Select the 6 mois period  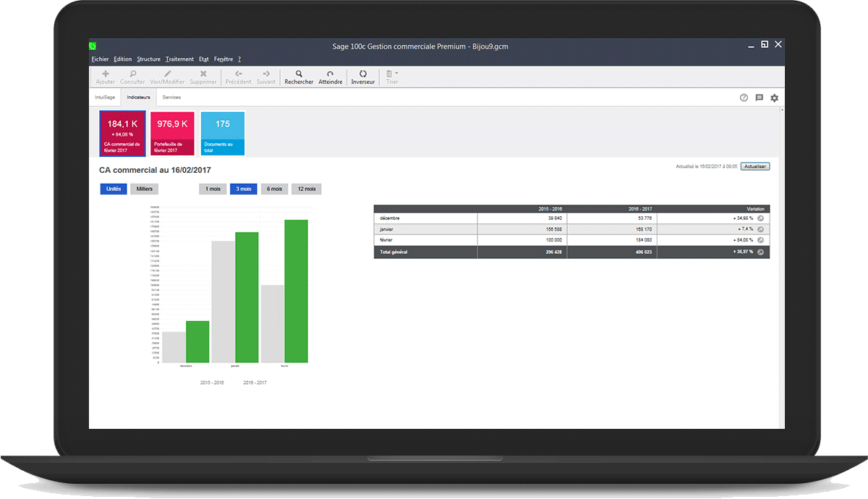pos(274,189)
